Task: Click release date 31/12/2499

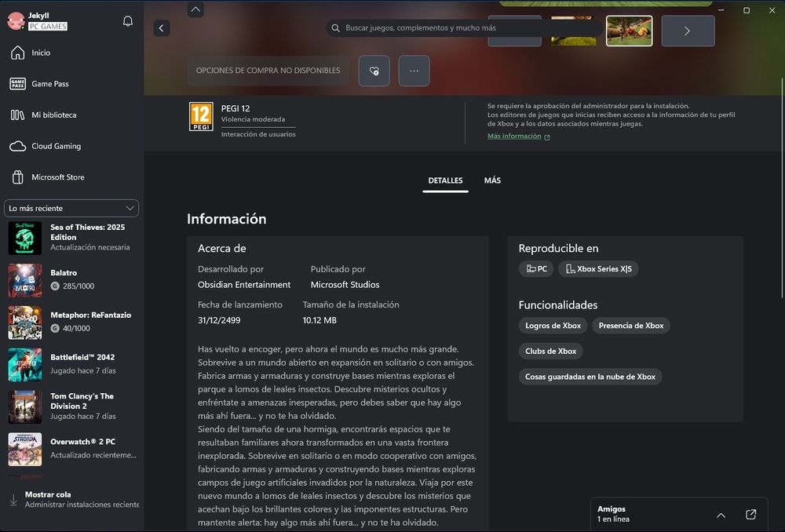Action: point(219,320)
